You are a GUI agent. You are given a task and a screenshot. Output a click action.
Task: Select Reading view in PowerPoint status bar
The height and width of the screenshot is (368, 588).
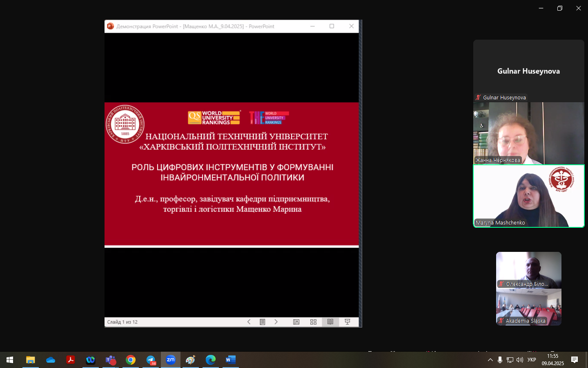coord(330,322)
